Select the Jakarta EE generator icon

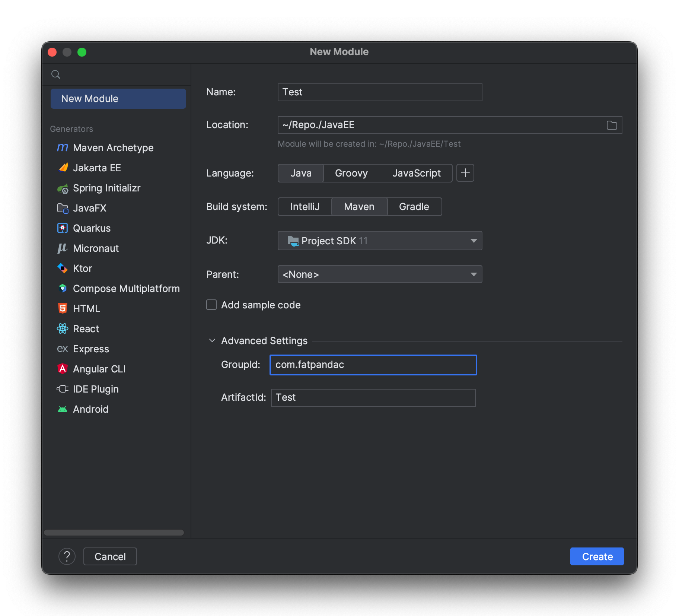click(x=63, y=168)
